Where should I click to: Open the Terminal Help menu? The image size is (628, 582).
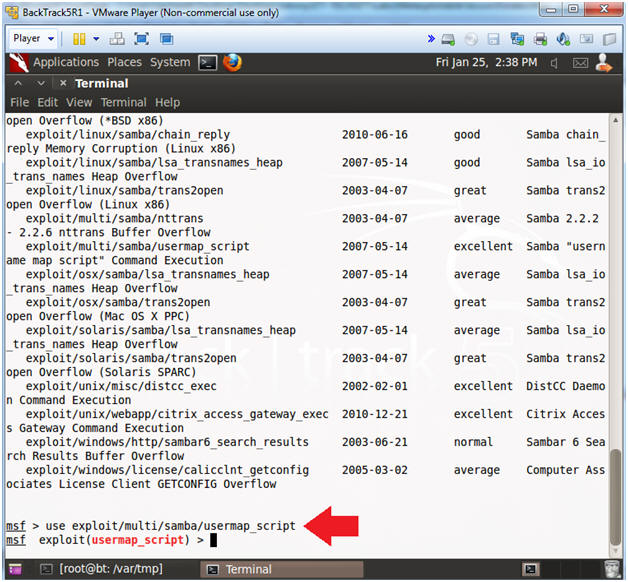coord(167,103)
